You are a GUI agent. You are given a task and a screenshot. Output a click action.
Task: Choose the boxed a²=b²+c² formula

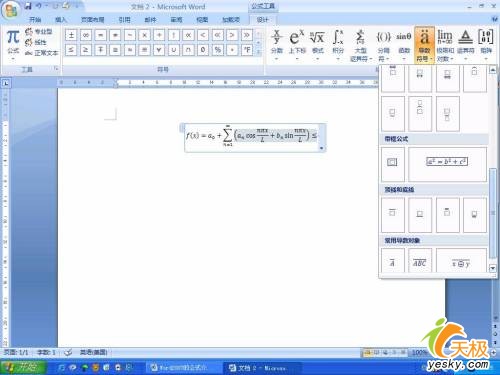pos(447,164)
